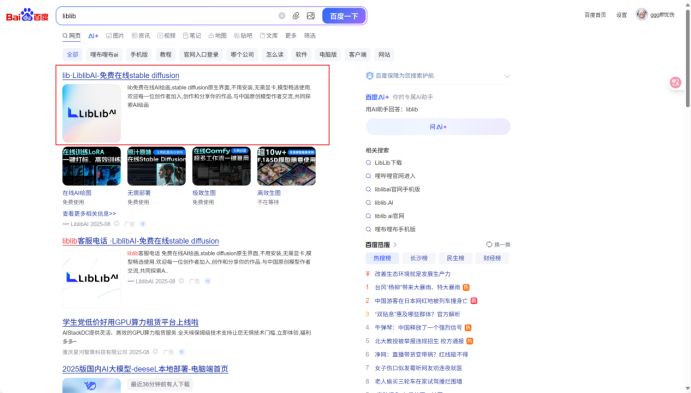Click the Baidu security shield icon

click(369, 76)
